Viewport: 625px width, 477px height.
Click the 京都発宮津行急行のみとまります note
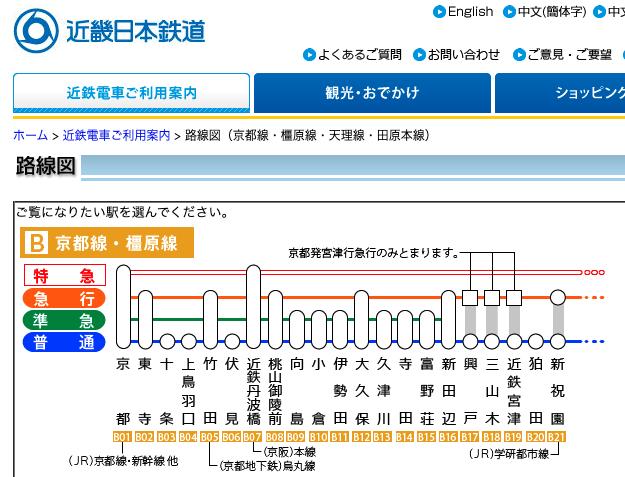[x=373, y=253]
